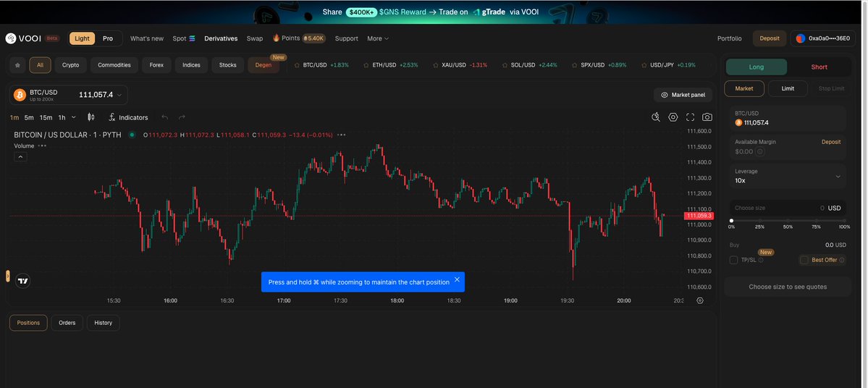Go to the Swap page
868x388 pixels.
click(x=255, y=39)
